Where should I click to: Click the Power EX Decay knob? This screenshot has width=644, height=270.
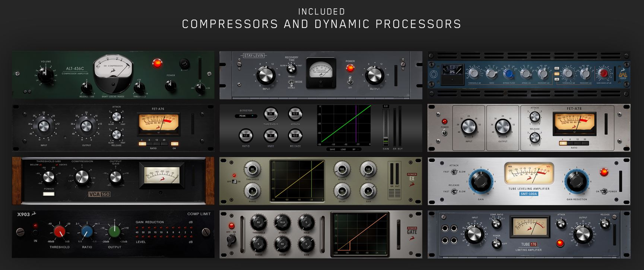342,192
